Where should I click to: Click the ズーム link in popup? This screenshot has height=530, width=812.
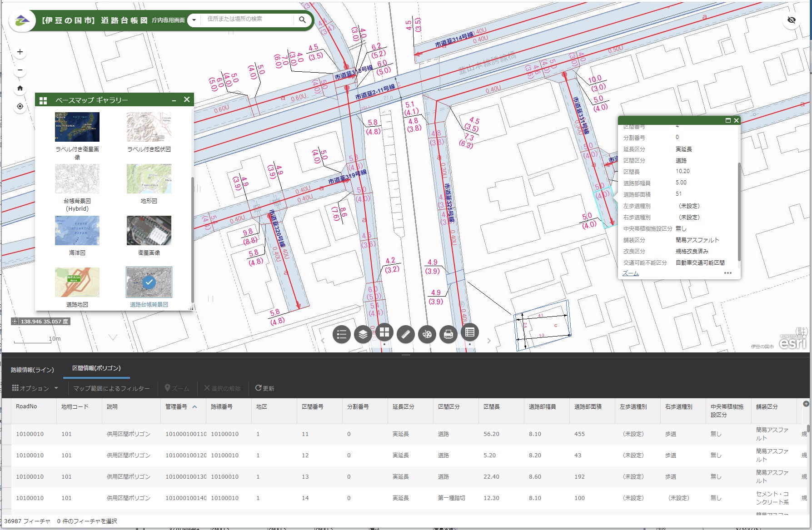tap(630, 273)
